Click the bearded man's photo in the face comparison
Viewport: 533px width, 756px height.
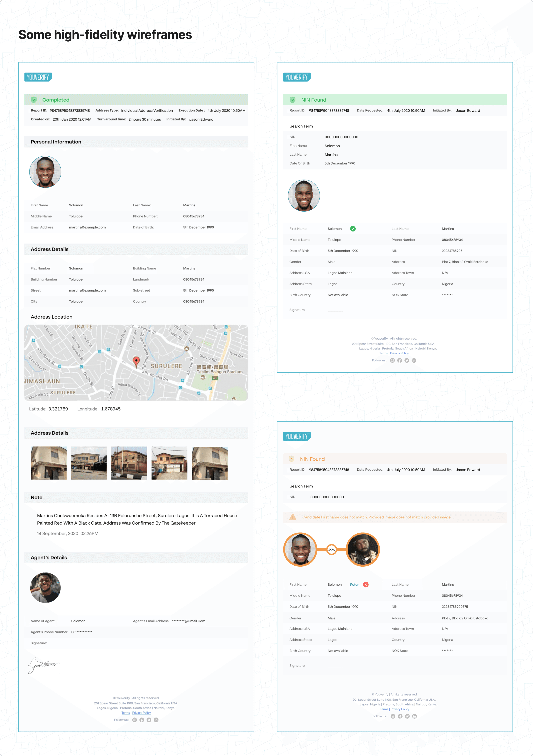click(x=363, y=550)
